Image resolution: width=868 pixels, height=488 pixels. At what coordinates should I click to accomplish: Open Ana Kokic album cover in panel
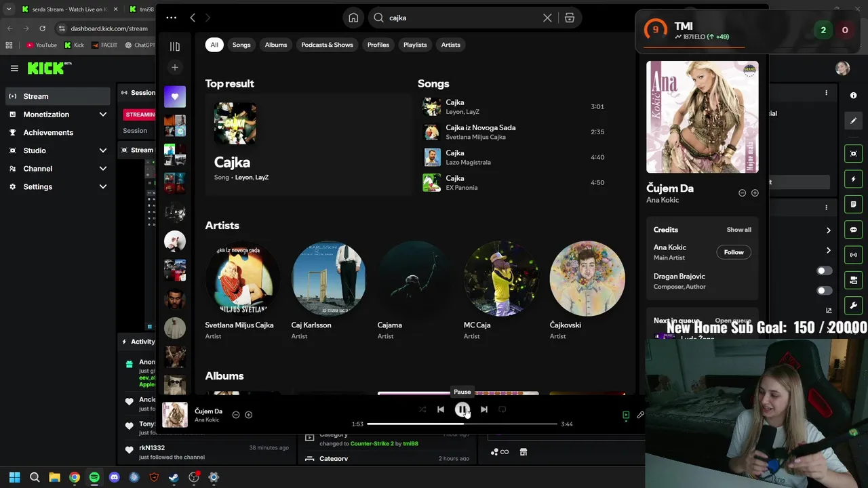point(703,117)
